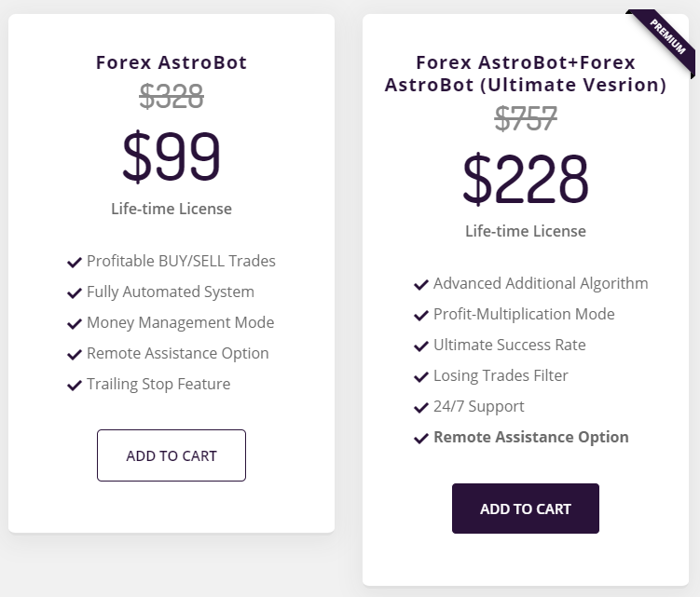Viewport: 700px width, 597px height.
Task: Click checkmark beside Losing Trades Filter
Action: [x=421, y=377]
